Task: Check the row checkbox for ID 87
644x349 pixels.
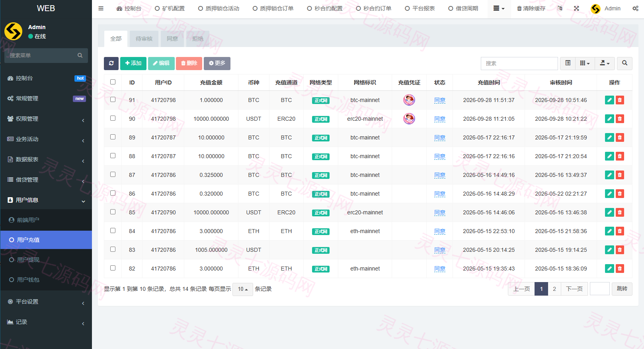Action: pyautogui.click(x=113, y=174)
